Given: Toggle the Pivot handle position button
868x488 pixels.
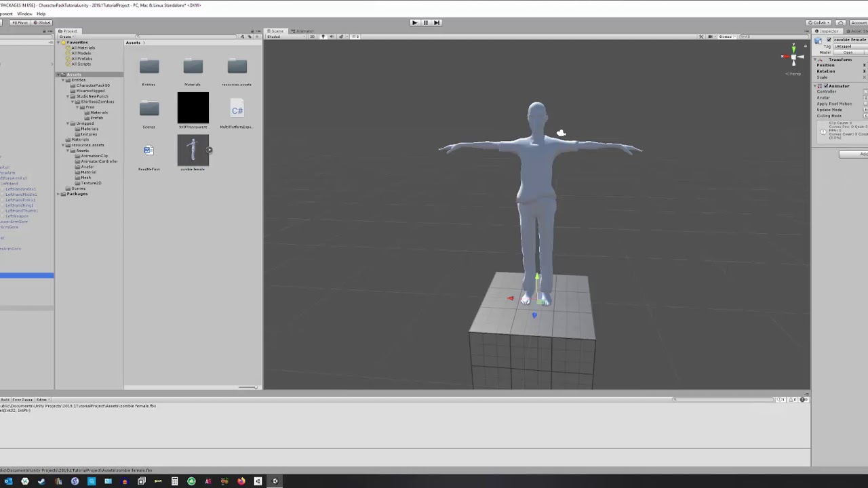Looking at the screenshot, I should click(x=20, y=22).
